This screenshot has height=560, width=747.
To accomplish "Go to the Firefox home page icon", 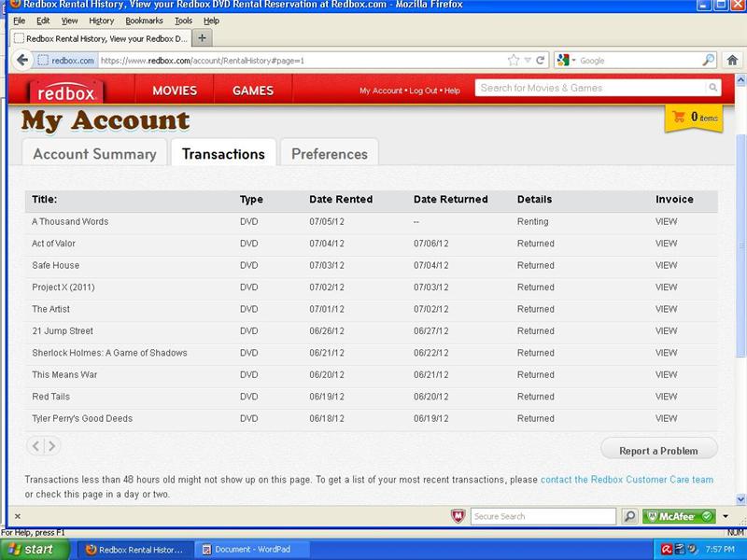I will coord(732,60).
